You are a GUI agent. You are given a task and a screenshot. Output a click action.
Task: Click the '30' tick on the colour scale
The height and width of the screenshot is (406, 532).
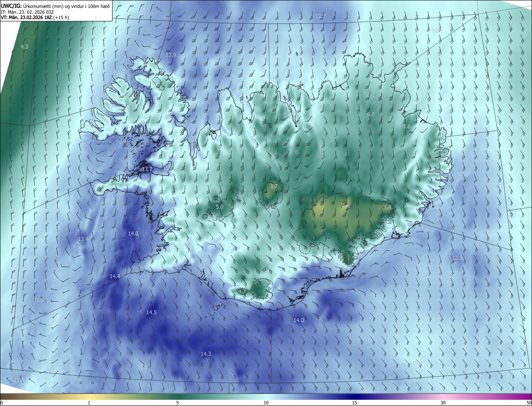tap(443, 403)
